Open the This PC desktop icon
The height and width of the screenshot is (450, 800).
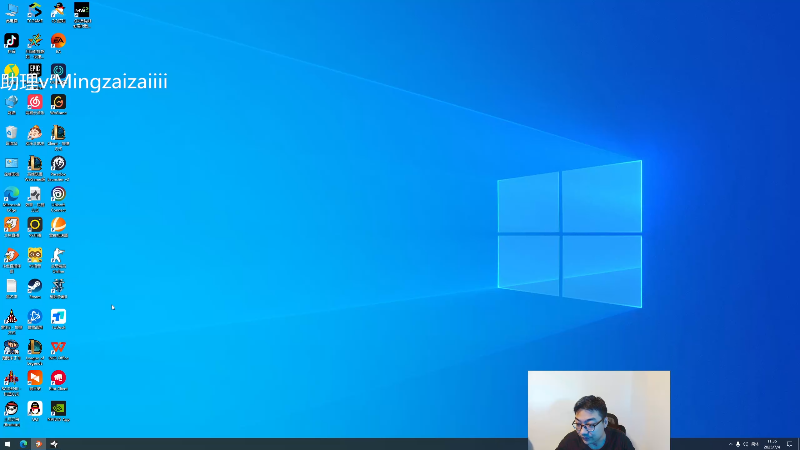pos(11,12)
